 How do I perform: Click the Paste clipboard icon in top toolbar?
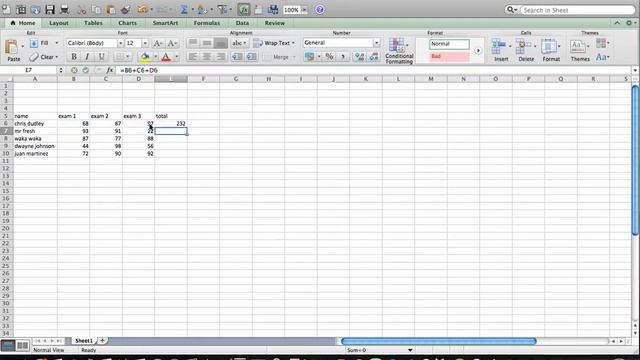tap(111, 9)
